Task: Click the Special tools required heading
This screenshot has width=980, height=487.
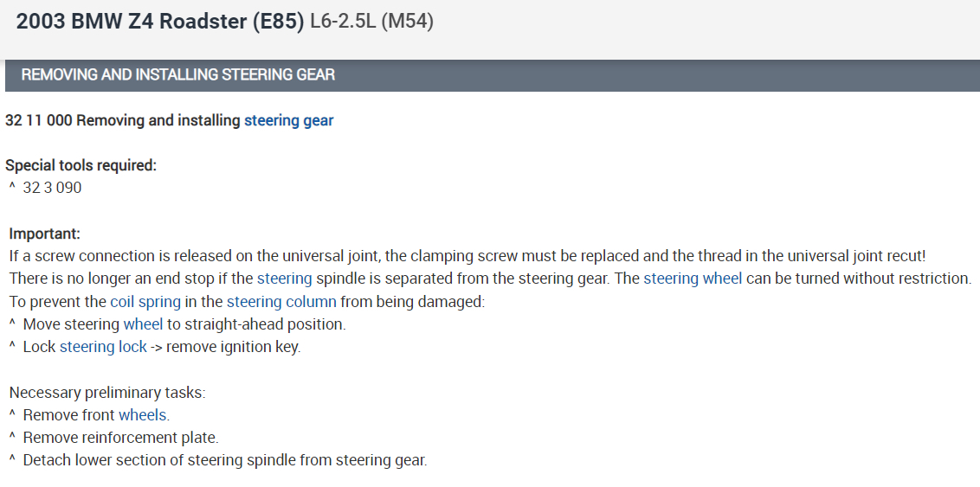Action: tap(81, 165)
